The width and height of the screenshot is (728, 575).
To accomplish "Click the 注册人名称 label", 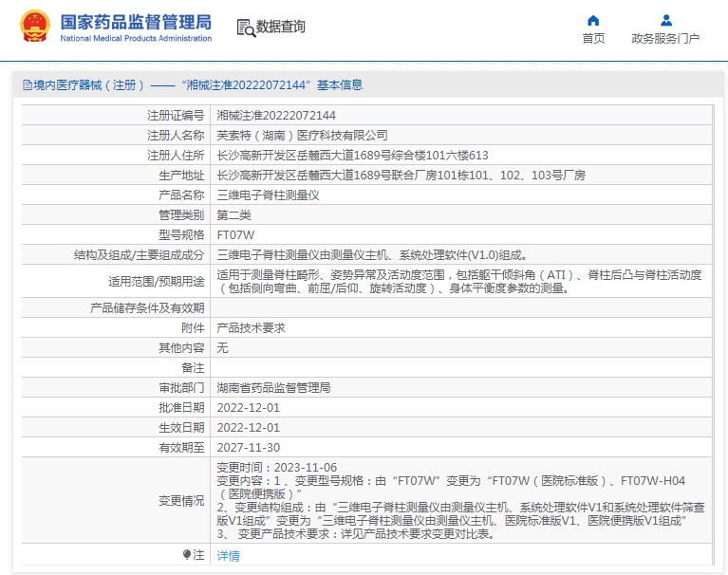I will 176,135.
